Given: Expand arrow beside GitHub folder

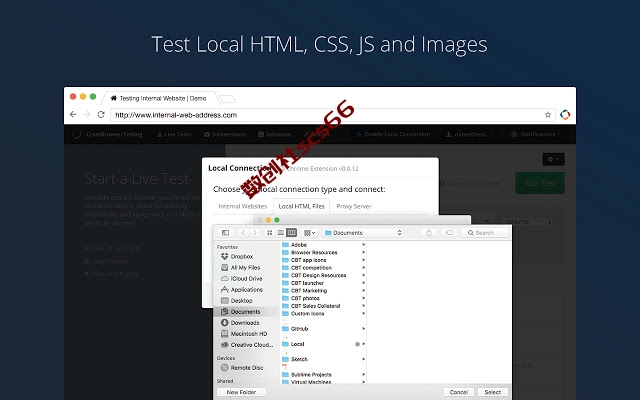Looking at the screenshot, I should (x=363, y=329).
